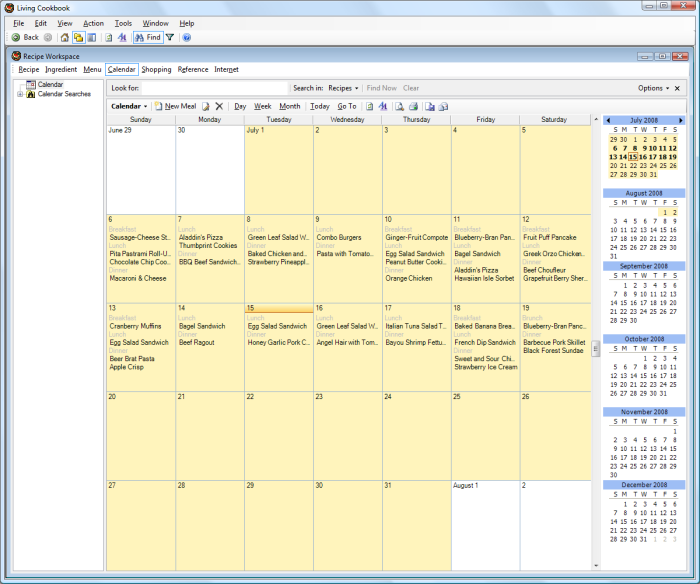Expand the Calendar Searches tree node
Viewport: 700px width, 584px height.
(x=20, y=94)
